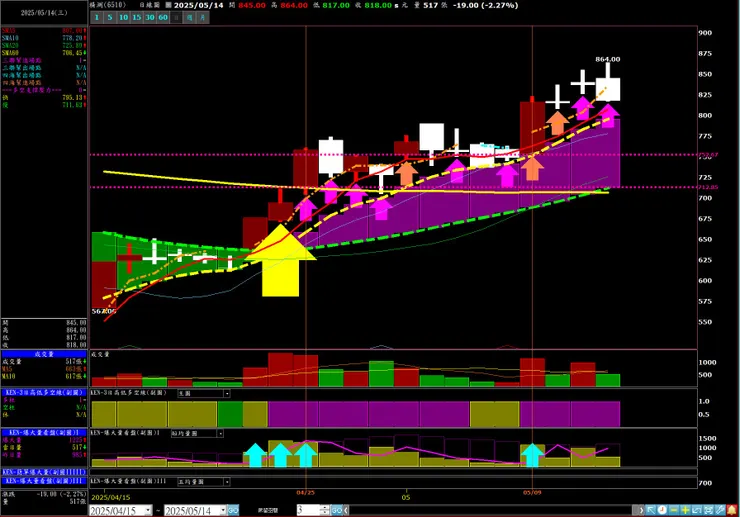Open the end date 2025/05/14 dropdown
Viewport: 740px width, 517px height.
222,510
